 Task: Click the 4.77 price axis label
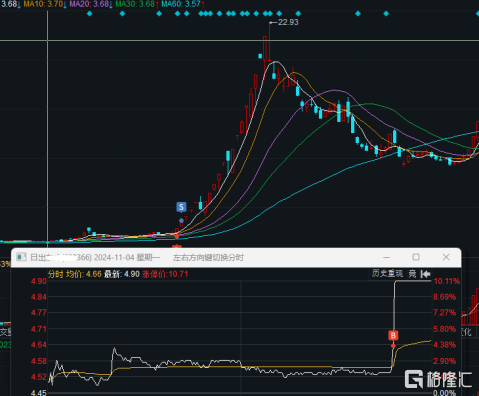click(39, 313)
